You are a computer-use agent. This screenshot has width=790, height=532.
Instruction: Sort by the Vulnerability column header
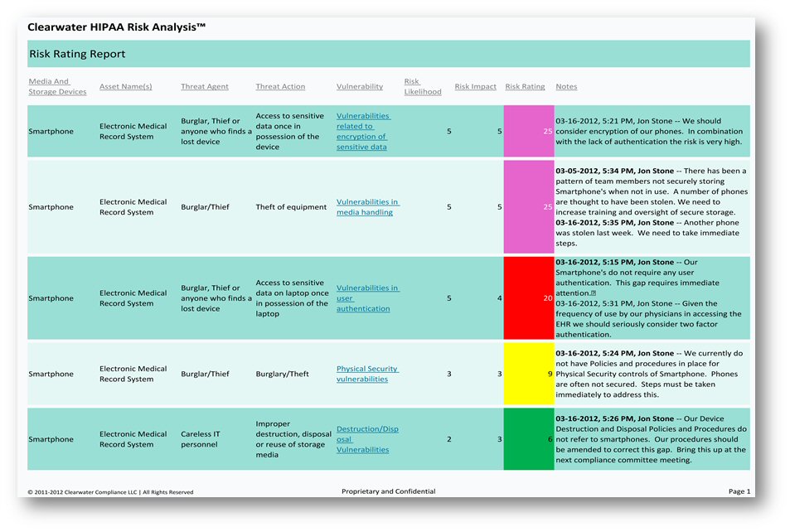tap(359, 85)
